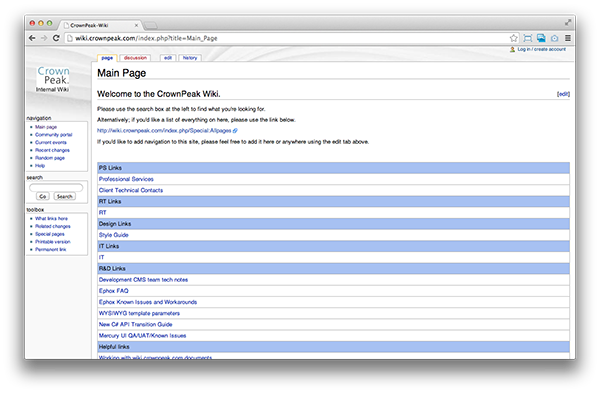Focus the wiki search text box
This screenshot has width=600, height=393.
pyautogui.click(x=56, y=187)
